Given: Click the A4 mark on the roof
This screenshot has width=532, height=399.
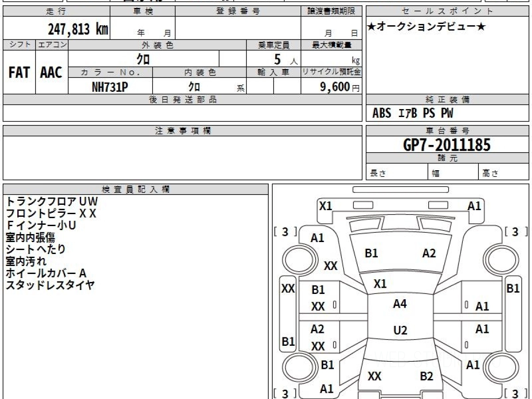Looking at the screenshot, I should point(400,304).
